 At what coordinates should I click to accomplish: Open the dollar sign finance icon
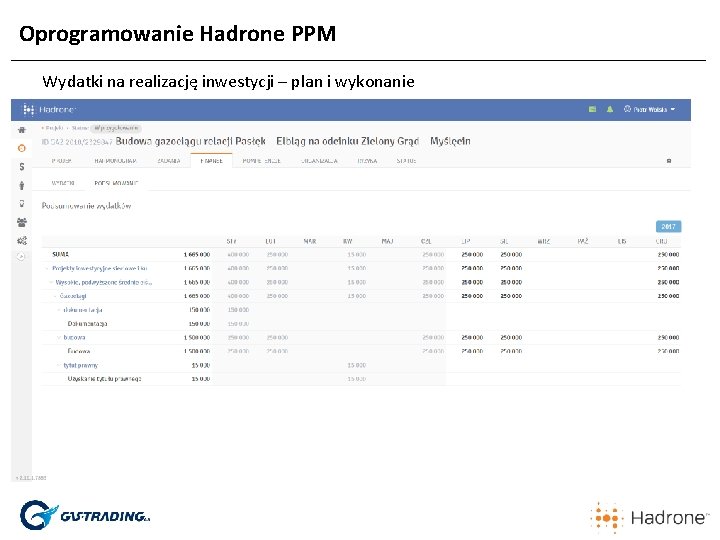click(x=22, y=167)
